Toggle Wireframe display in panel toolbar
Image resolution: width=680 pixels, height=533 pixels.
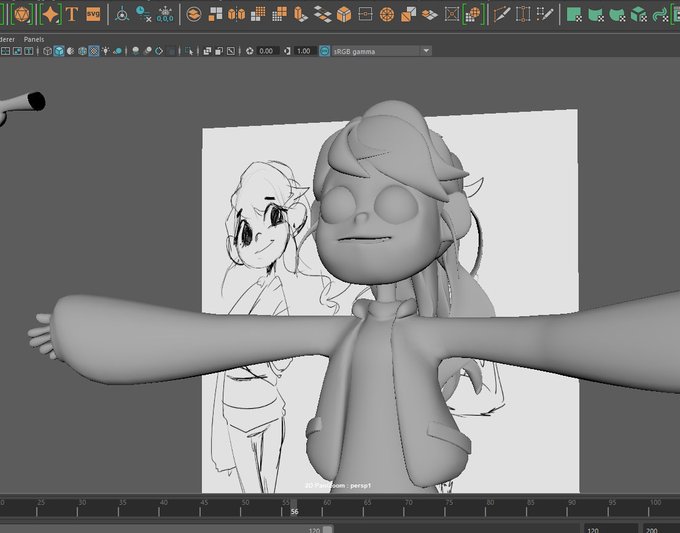pos(47,51)
